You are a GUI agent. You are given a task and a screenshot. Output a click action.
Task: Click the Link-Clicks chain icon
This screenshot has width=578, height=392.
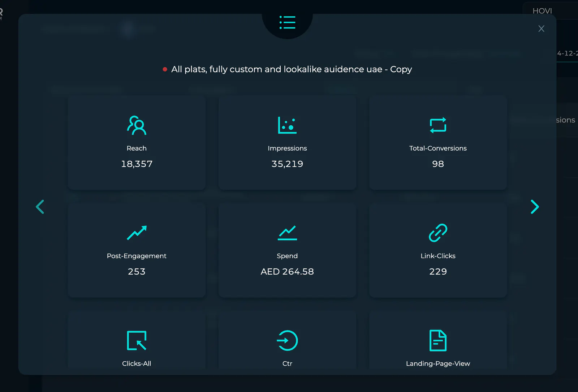(438, 233)
